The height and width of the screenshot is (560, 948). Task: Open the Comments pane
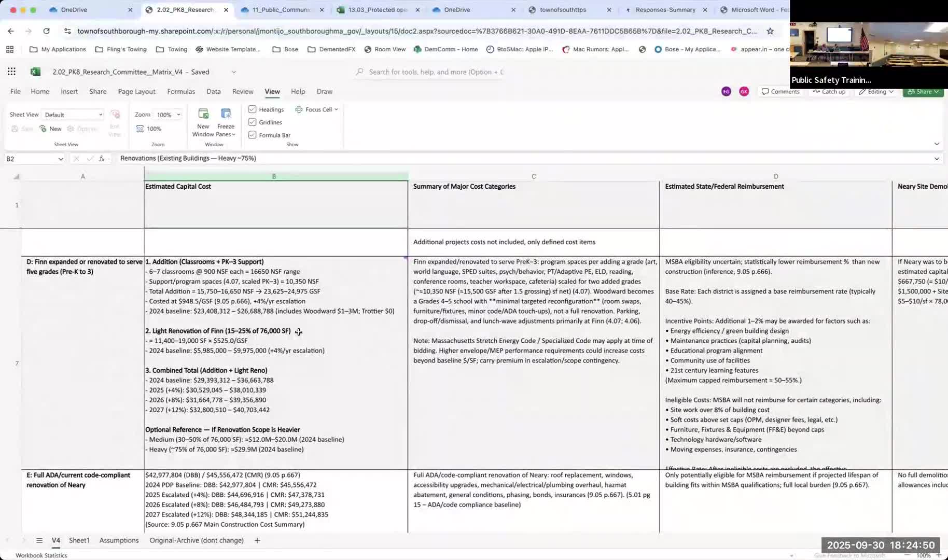click(780, 91)
